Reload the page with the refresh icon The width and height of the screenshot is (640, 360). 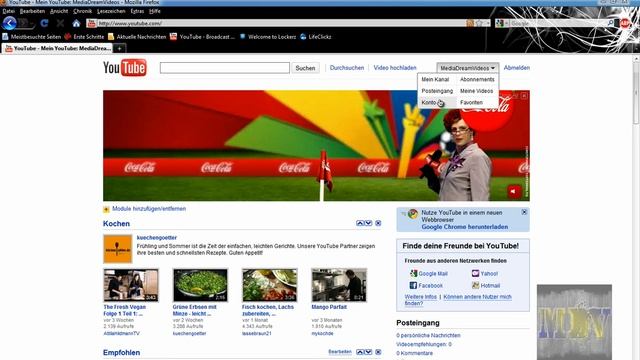44,23
